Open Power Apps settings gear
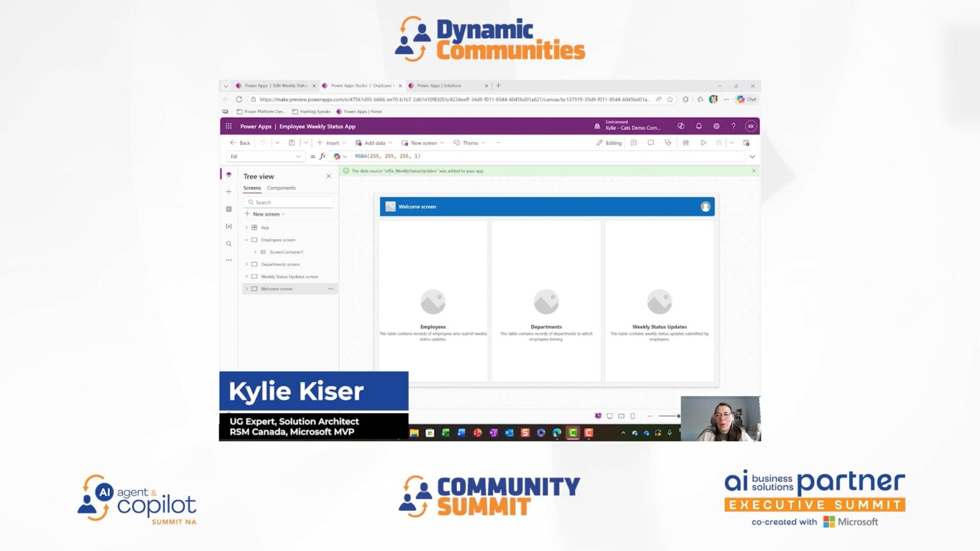This screenshot has height=551, width=980. pos(716,126)
